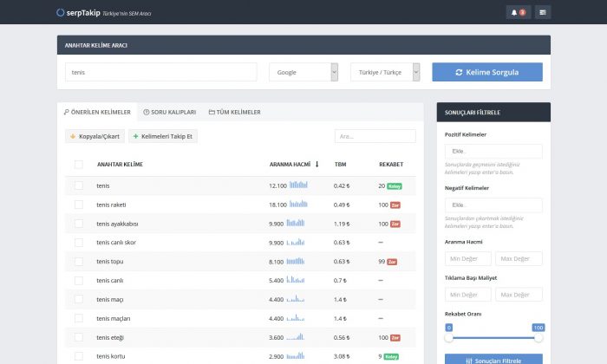Click the keyword text tenis raketi
The width and height of the screenshot is (607, 364).
click(111, 205)
